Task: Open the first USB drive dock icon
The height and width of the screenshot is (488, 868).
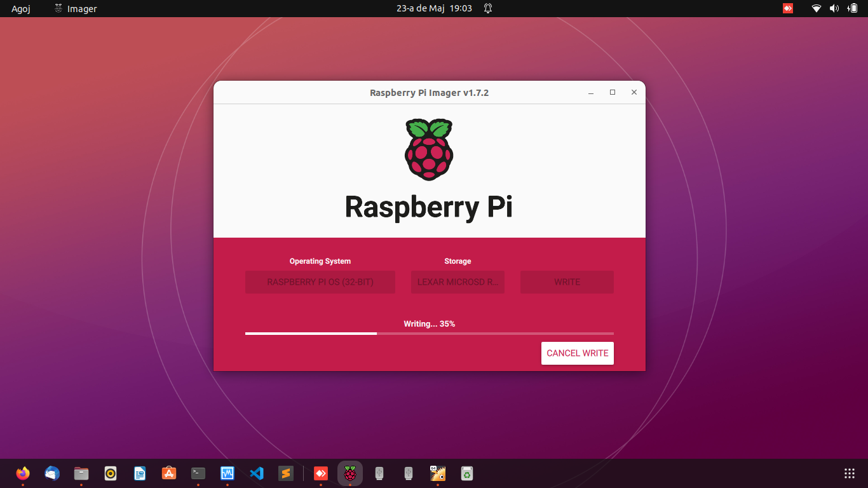Action: click(379, 473)
